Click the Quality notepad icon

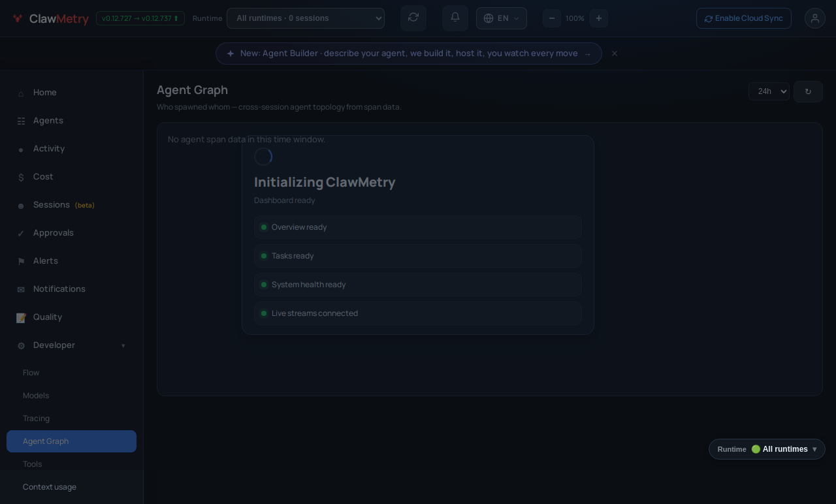click(x=21, y=318)
